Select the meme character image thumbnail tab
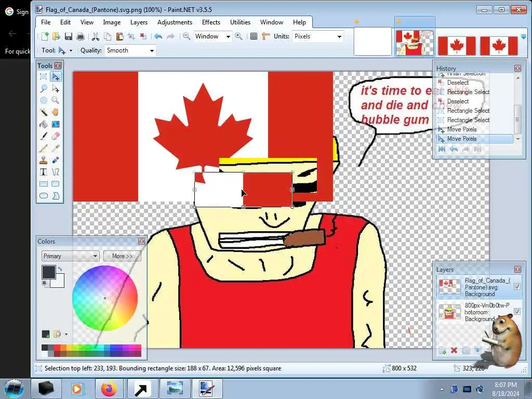 [415, 42]
